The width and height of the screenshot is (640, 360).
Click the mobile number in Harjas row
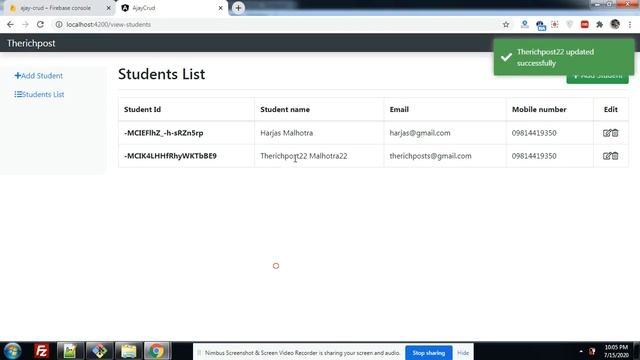click(x=534, y=133)
